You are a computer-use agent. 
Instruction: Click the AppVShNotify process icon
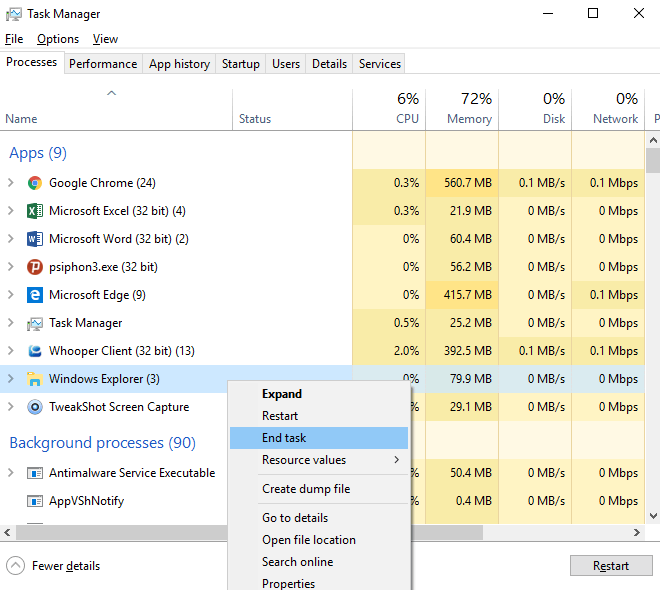(35, 501)
